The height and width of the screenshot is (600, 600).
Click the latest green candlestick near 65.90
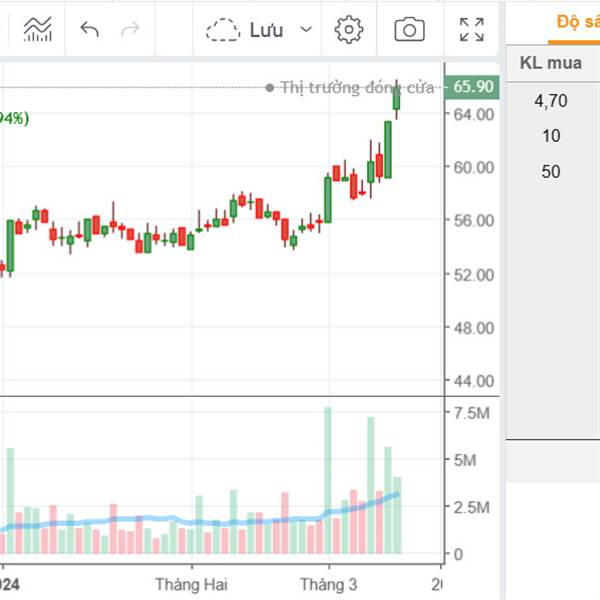tap(396, 99)
